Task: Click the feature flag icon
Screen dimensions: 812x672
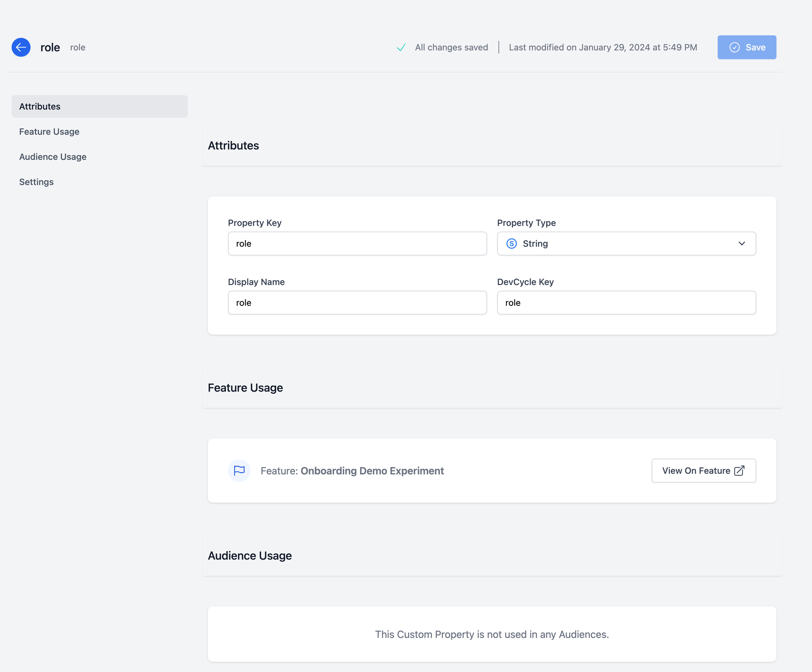Action: 239,471
